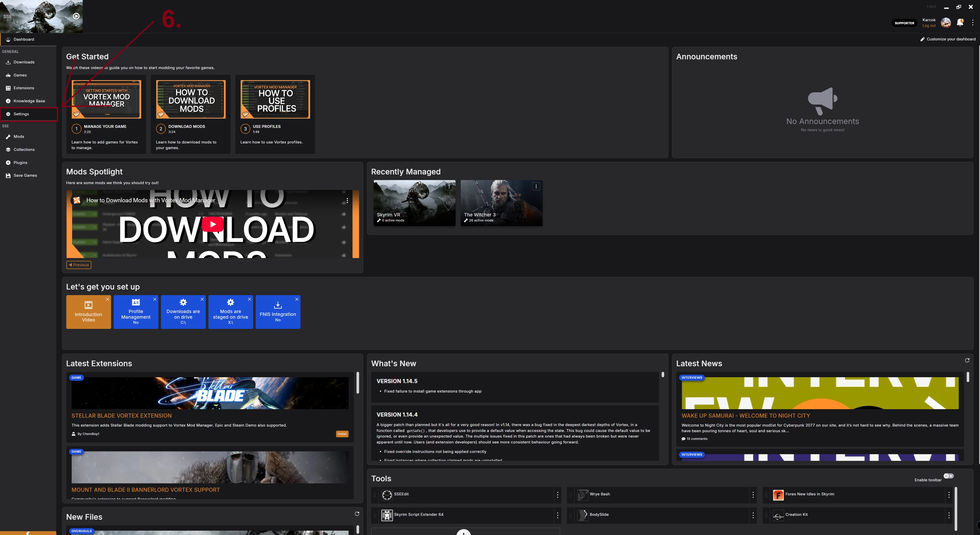The height and width of the screenshot is (535, 980).
Task: Open the global three-dot menu in the header
Action: click(973, 23)
